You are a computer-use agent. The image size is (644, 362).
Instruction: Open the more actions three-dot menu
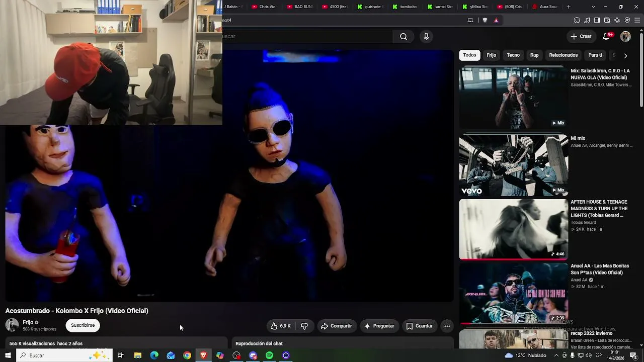click(x=447, y=326)
